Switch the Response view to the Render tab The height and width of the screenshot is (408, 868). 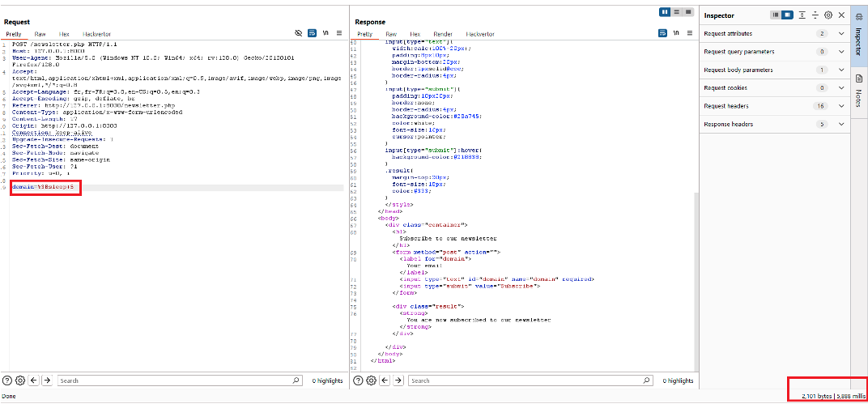[442, 35]
